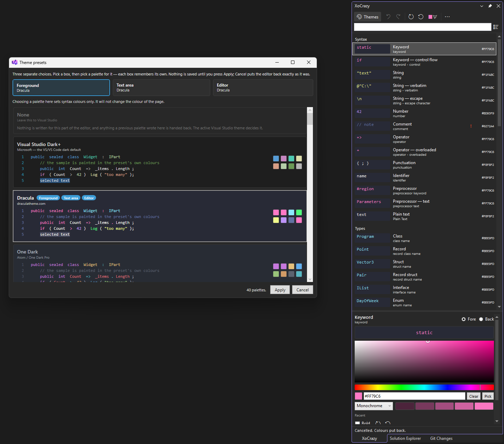
Task: Click the Visual Studio logo in Theme presets title bar
Action: click(15, 62)
